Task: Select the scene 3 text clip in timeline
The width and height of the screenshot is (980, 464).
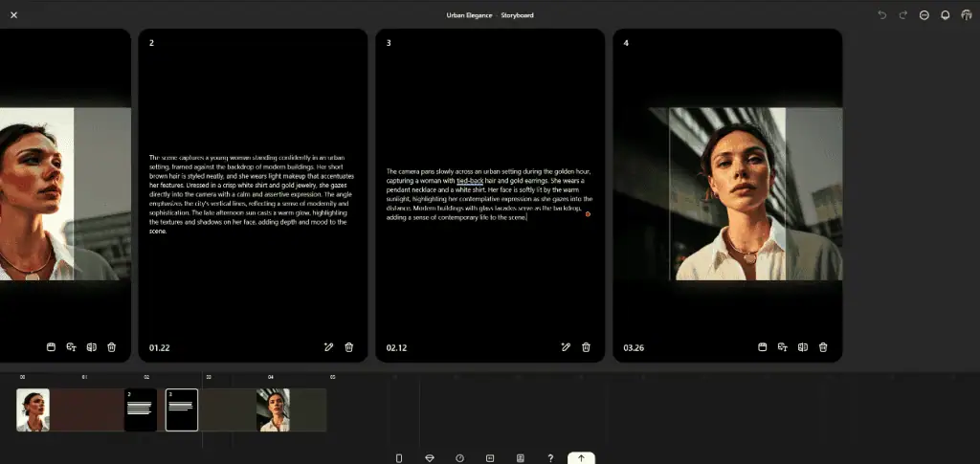Action: (182, 409)
